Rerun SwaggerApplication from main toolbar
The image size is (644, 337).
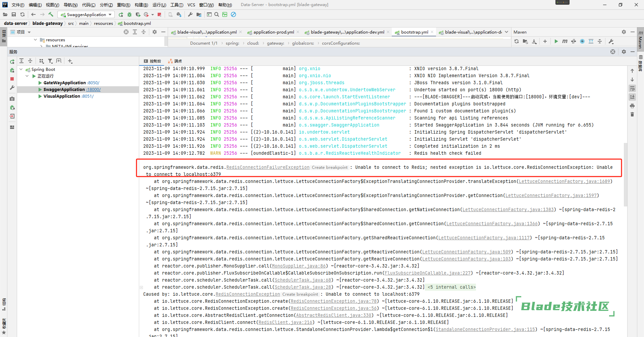pos(121,14)
